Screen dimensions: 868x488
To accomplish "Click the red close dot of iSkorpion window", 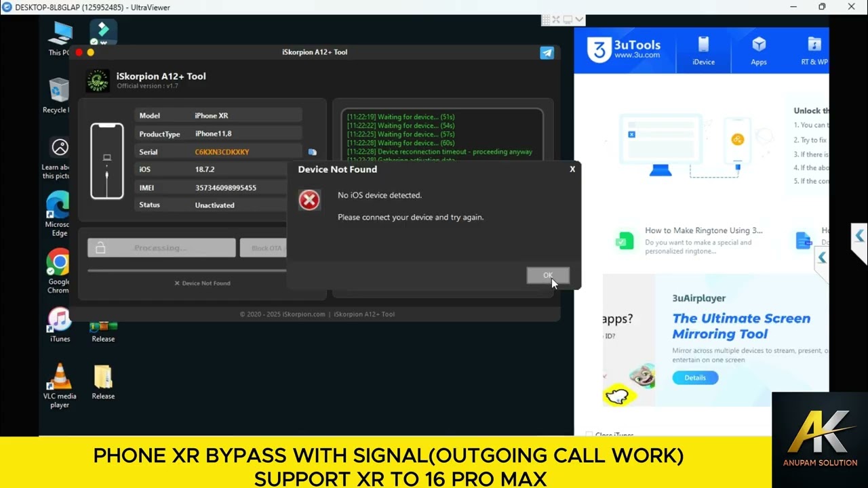I will [x=79, y=52].
